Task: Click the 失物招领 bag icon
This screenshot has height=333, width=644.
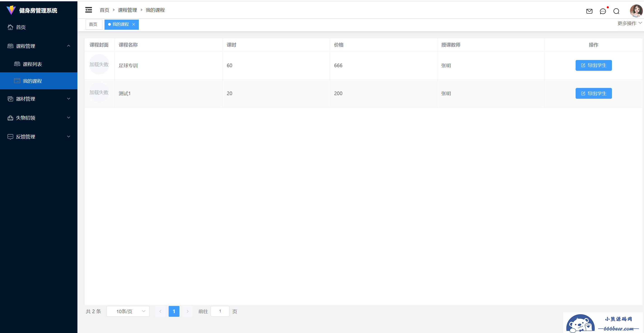Action: (x=10, y=118)
